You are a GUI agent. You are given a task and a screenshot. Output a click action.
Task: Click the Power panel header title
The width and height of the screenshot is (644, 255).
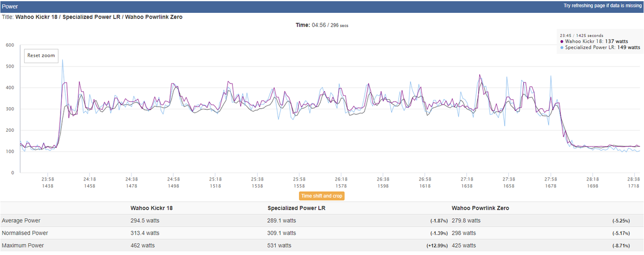(x=11, y=7)
